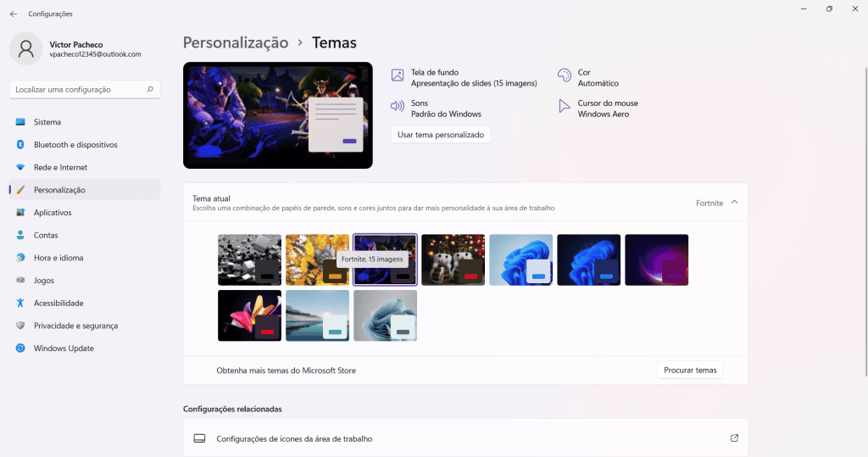
Task: Click Obtenha mais temas do Microsoft Store text
Action: tap(287, 371)
